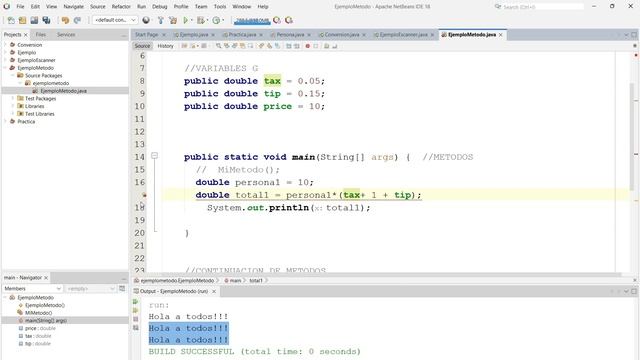Open the File menu
This screenshot has height=360, width=640.
[x=20, y=7]
